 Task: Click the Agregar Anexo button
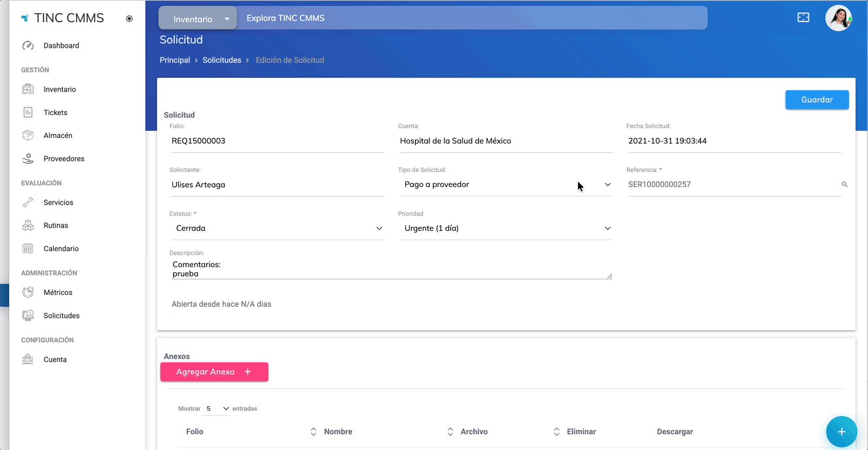[214, 372]
